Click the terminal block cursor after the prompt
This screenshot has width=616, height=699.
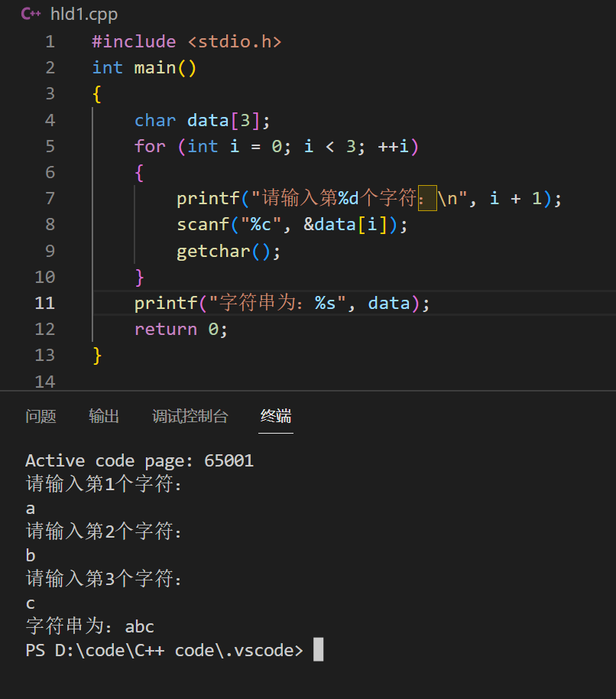coord(319,649)
